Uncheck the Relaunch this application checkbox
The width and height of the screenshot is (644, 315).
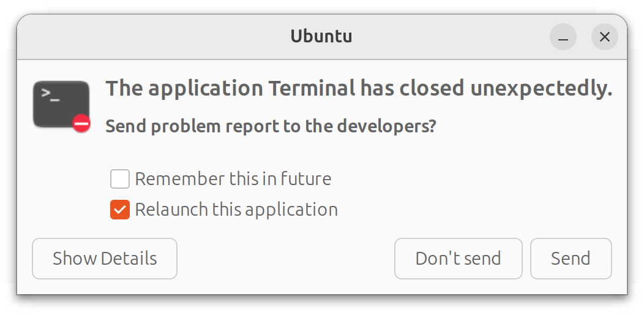(120, 210)
